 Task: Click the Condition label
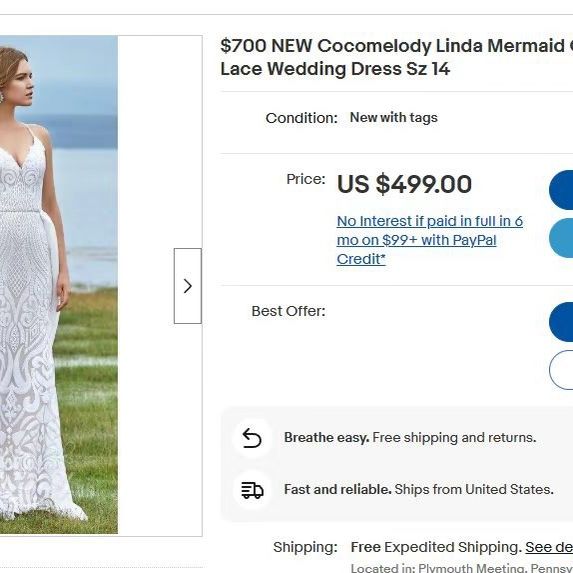click(301, 118)
